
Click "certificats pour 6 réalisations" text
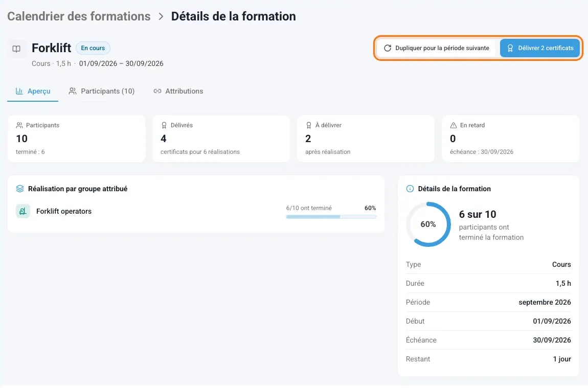200,152
